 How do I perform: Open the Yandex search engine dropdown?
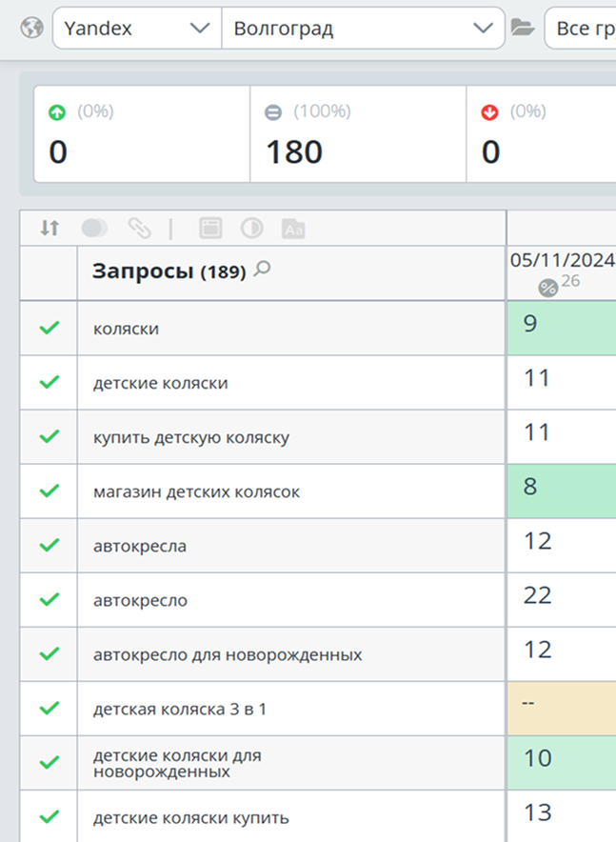point(133,28)
